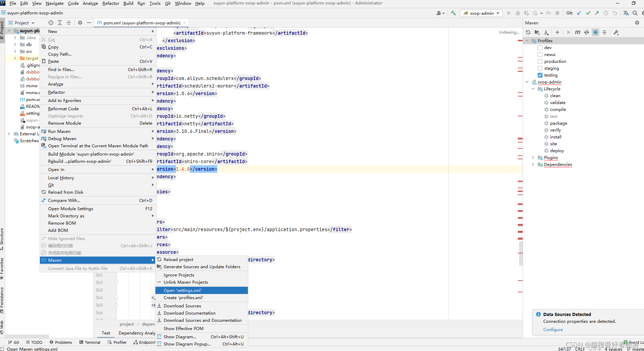Click the editor vertical scrollbar thumb
Image resolution: width=644 pixels, height=351 pixels.
tap(521, 253)
